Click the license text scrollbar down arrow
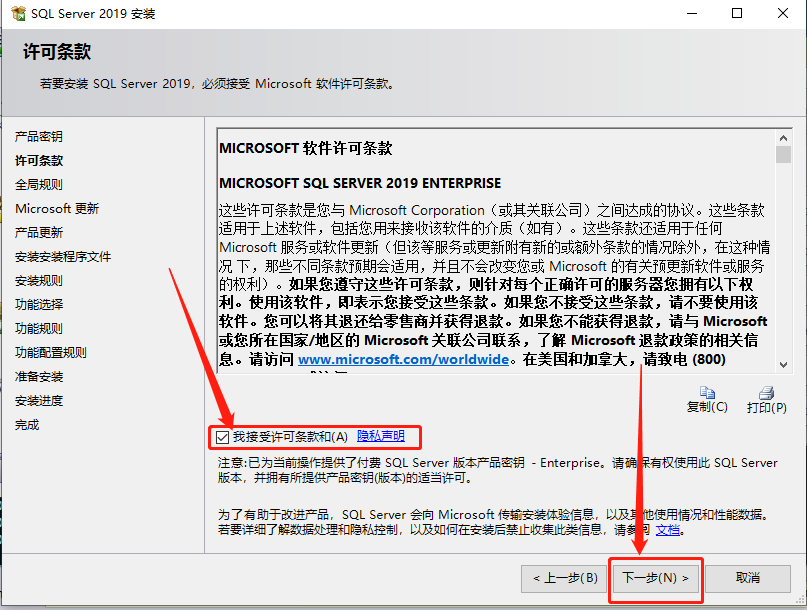The image size is (807, 610). click(x=783, y=364)
